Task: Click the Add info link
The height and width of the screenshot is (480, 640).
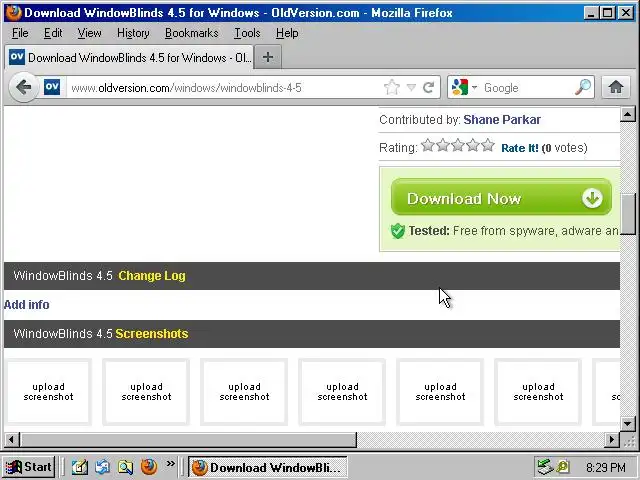Action: (x=27, y=305)
